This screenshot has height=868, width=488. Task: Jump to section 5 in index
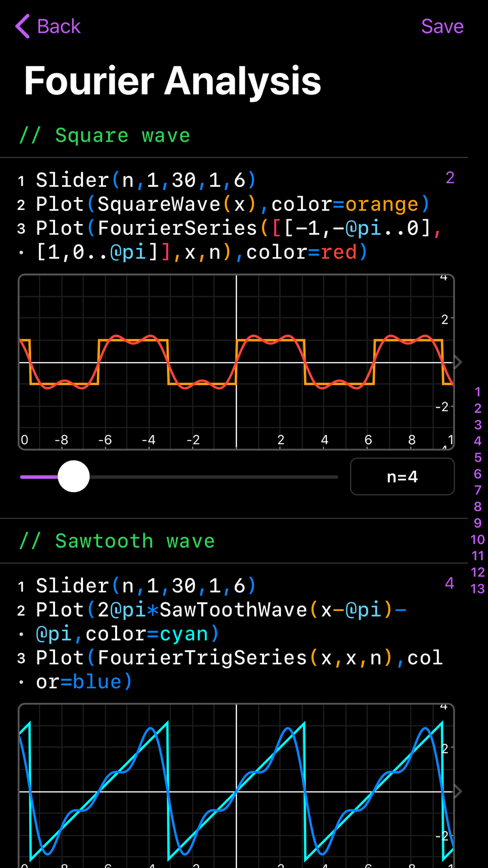(478, 457)
